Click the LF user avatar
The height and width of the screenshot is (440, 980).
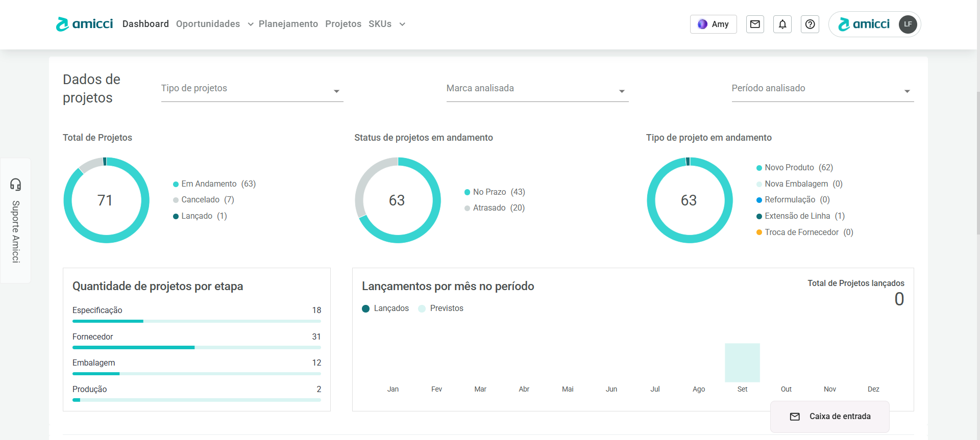908,24
